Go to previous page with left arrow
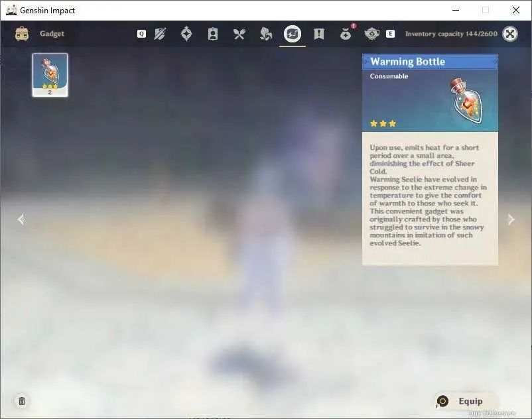Viewport: 532px width, 419px height. 21,219
